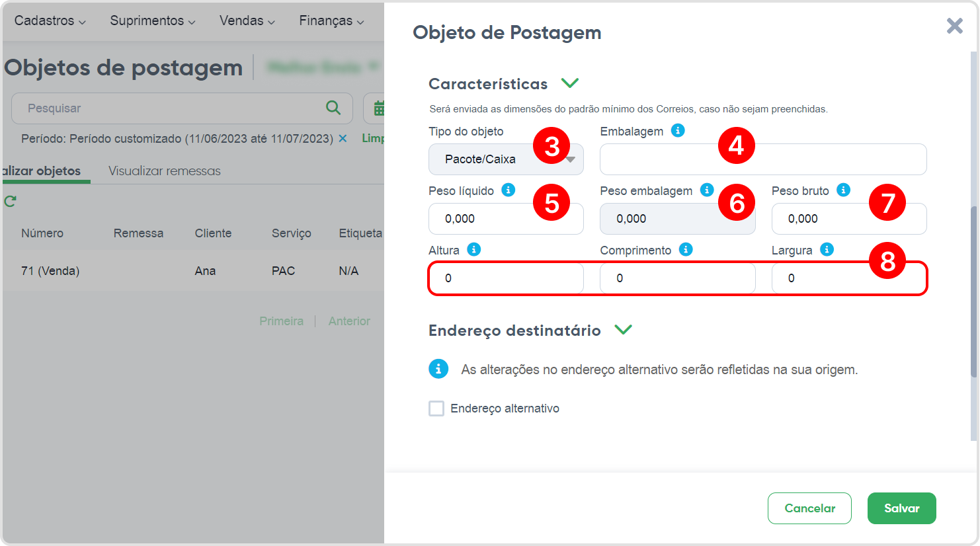Click the Peso bruto input field
Screen dimensions: 980x546
(x=849, y=219)
